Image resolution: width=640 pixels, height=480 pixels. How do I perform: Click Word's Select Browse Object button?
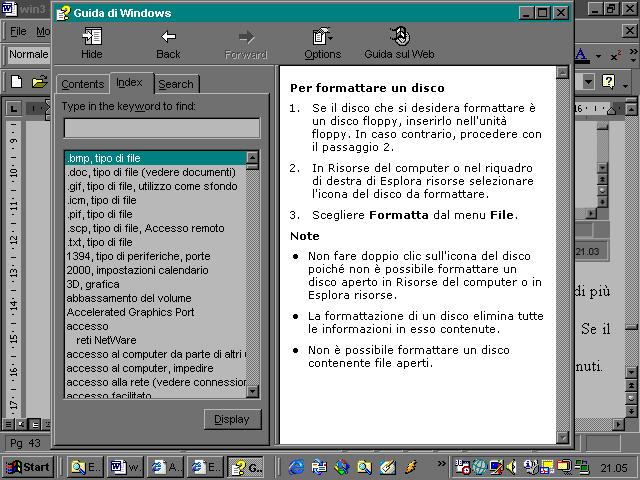click(631, 398)
